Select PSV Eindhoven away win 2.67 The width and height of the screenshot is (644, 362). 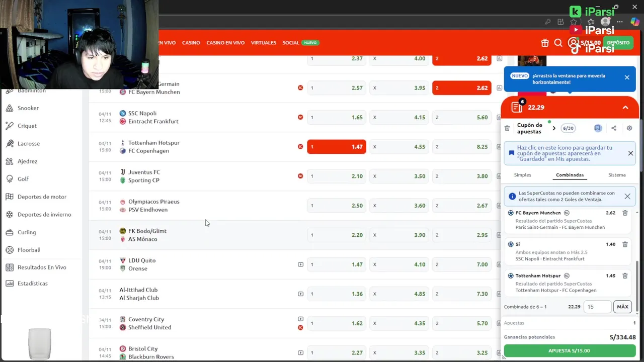[461, 206]
